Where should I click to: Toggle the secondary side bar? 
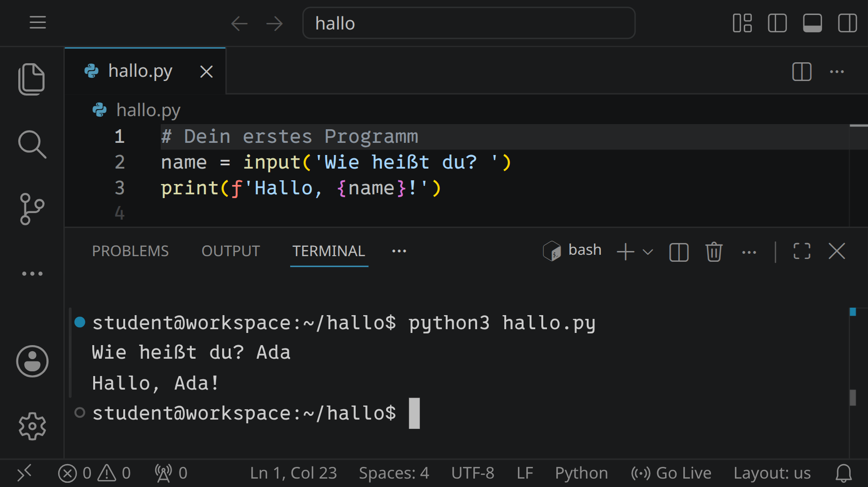pyautogui.click(x=847, y=23)
